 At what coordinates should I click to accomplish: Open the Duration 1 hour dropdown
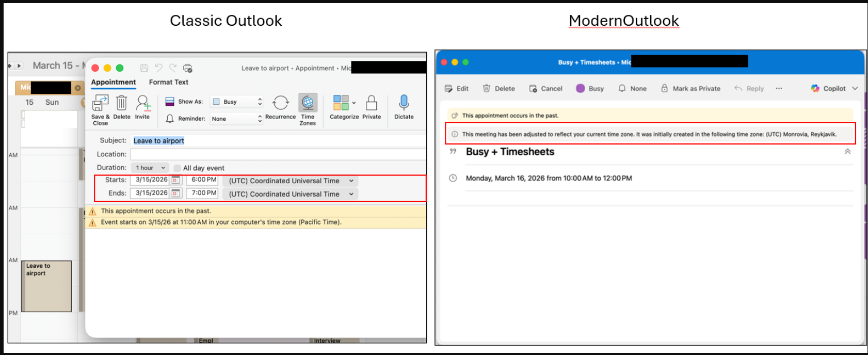150,168
